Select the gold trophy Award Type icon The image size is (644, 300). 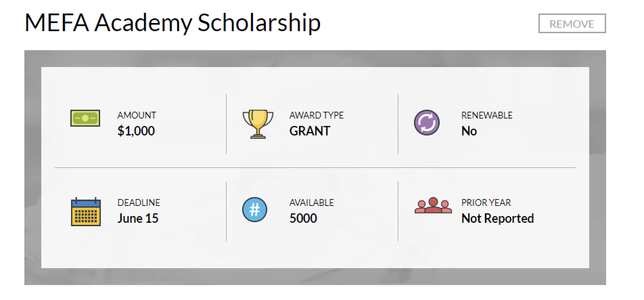tap(258, 123)
